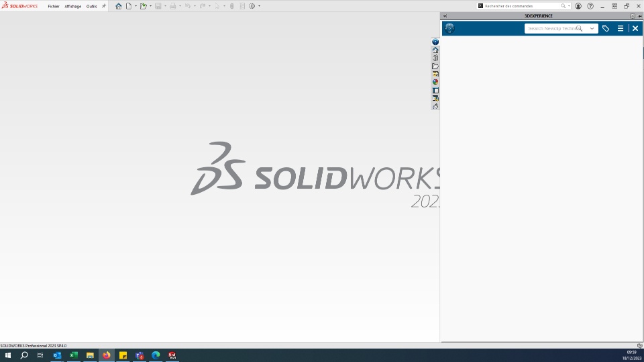Viewport: 644px width, 362px height.
Task: Click the 6WTags tag icon
Action: coord(606,28)
